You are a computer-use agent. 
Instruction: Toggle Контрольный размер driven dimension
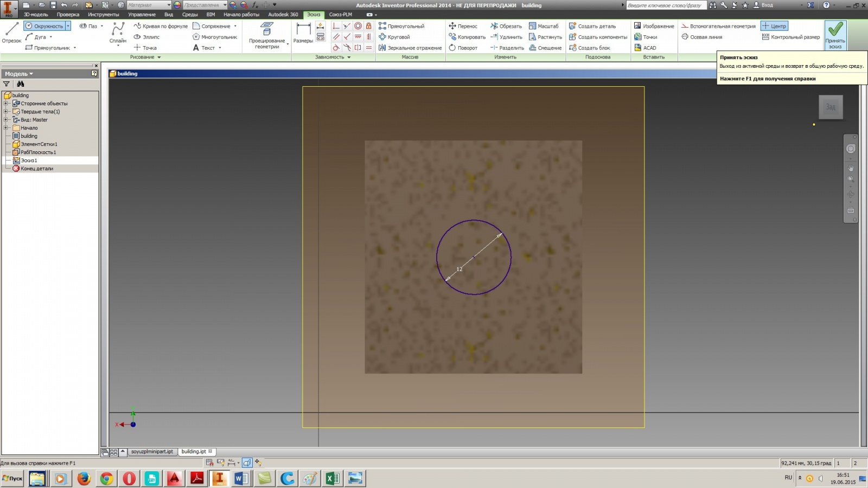tap(791, 37)
